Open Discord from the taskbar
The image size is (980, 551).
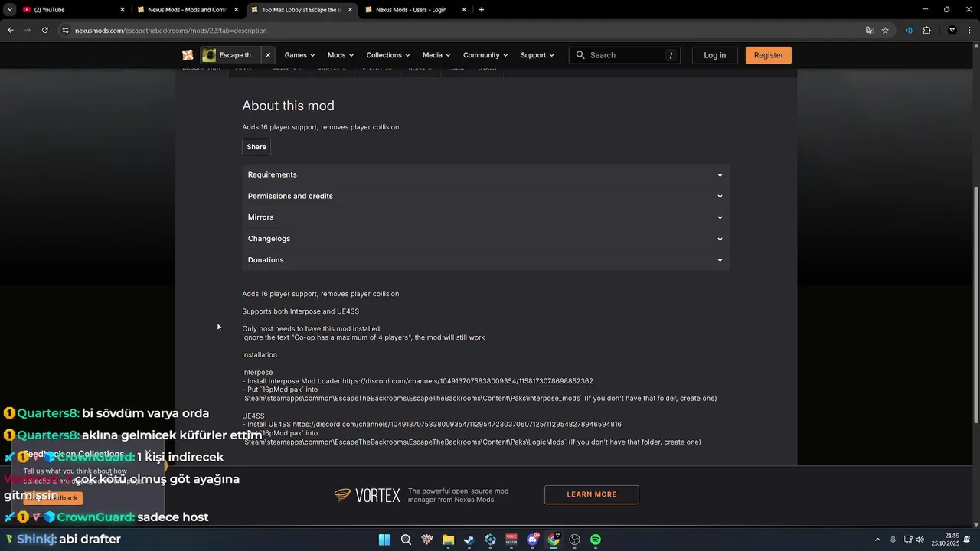point(533,540)
